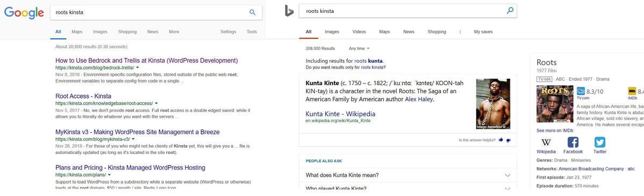
Task: Select Bing's News tab
Action: tap(409, 32)
